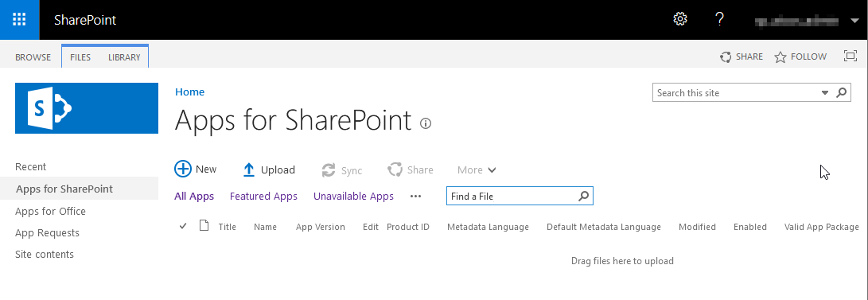Click the Edit column header
This screenshot has width=868, height=300.
point(371,227)
